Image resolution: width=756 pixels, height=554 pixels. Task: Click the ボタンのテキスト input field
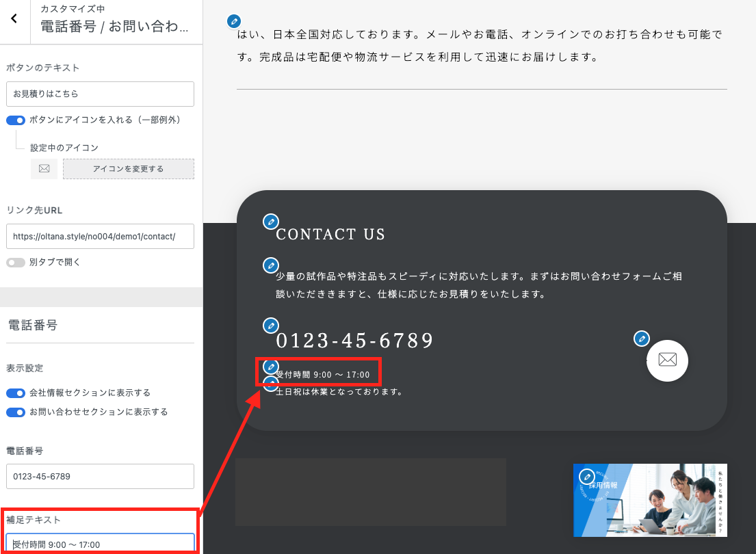coord(100,94)
